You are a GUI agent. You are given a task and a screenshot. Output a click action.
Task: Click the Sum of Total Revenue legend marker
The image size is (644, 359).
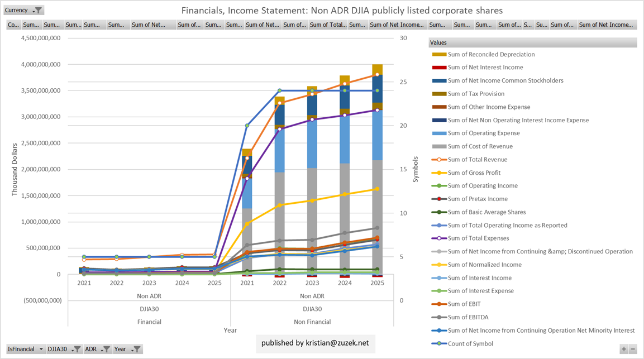pyautogui.click(x=439, y=160)
